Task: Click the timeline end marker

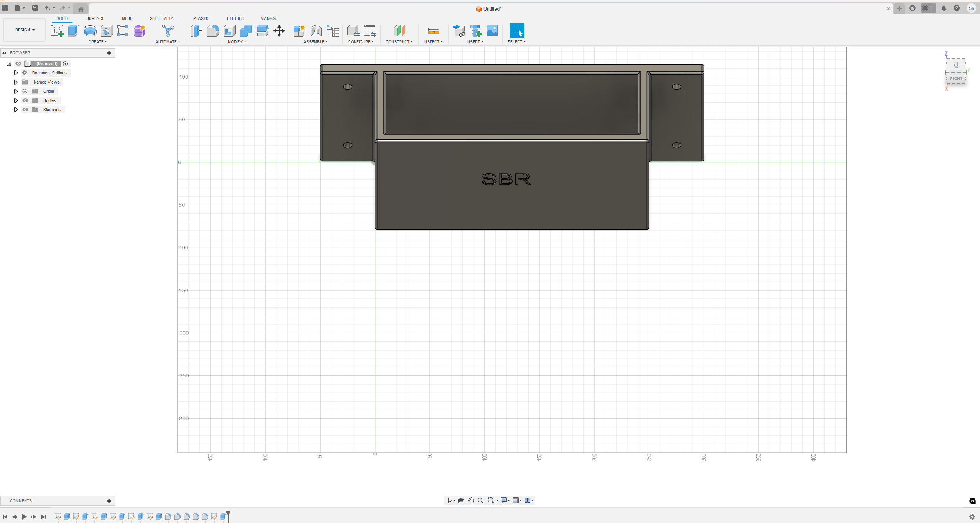Action: point(228,516)
